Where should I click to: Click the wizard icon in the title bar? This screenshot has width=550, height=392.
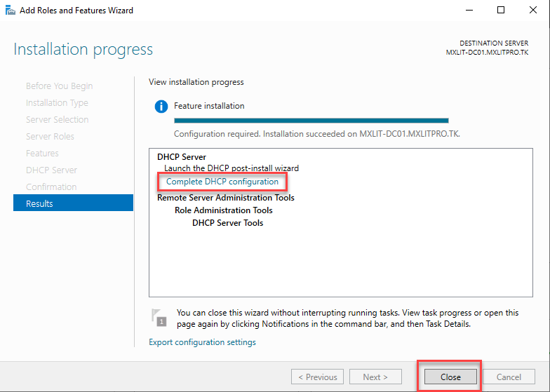tap(10, 11)
